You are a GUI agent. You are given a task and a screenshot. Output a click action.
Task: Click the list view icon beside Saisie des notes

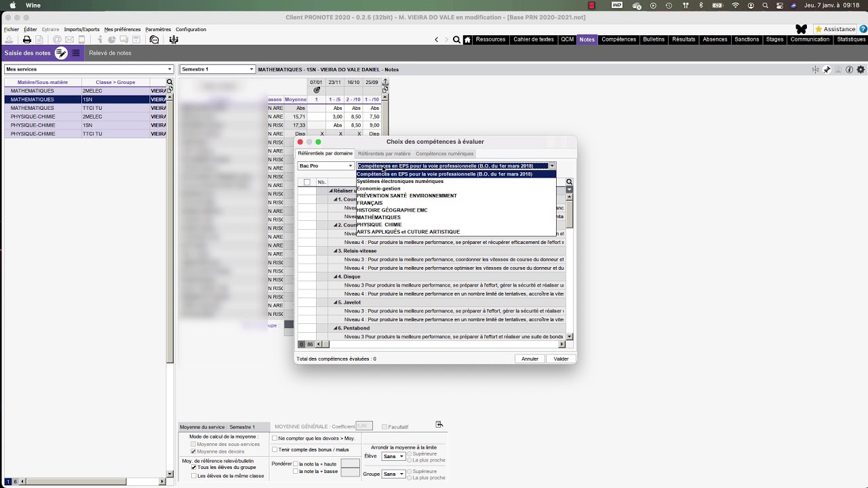pyautogui.click(x=76, y=53)
